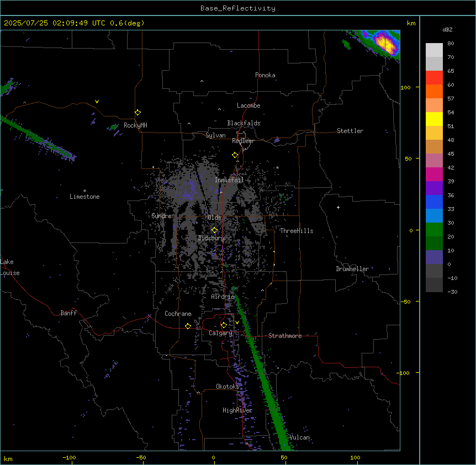The image size is (476, 465).
Task: Click the Okotoks town label
Action: click(x=228, y=387)
